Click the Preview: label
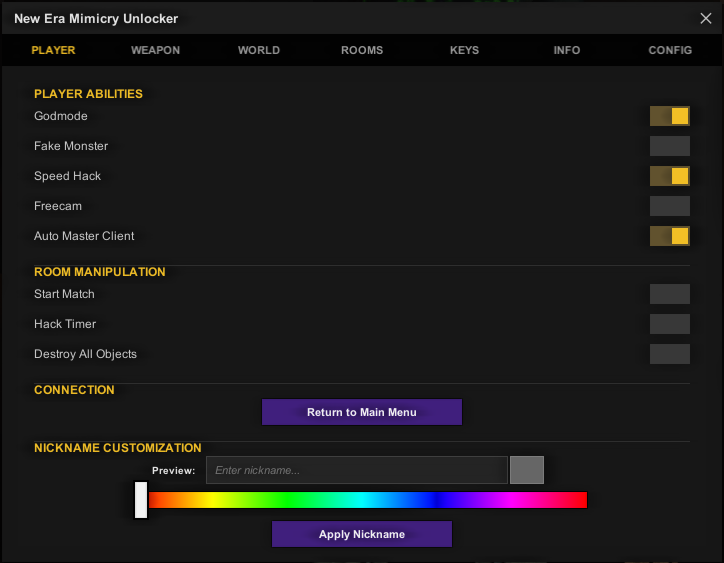724x563 pixels. [x=174, y=471]
